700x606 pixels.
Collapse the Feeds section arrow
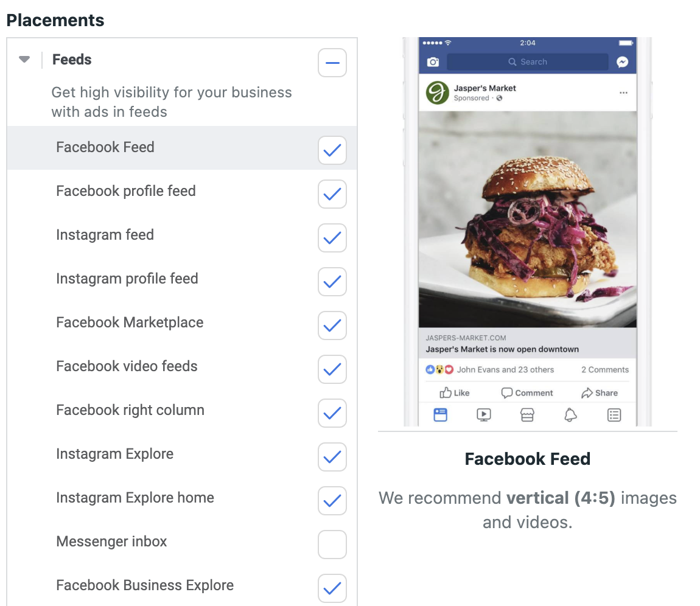pos(24,60)
